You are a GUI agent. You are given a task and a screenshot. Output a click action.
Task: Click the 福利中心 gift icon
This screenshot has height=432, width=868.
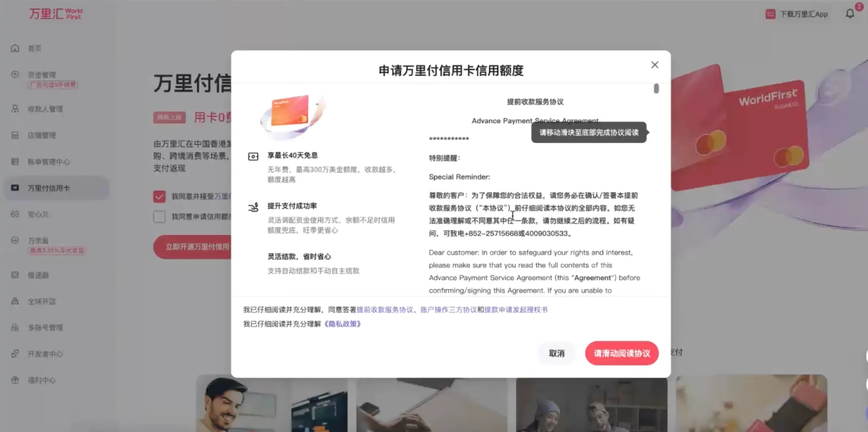click(x=15, y=380)
